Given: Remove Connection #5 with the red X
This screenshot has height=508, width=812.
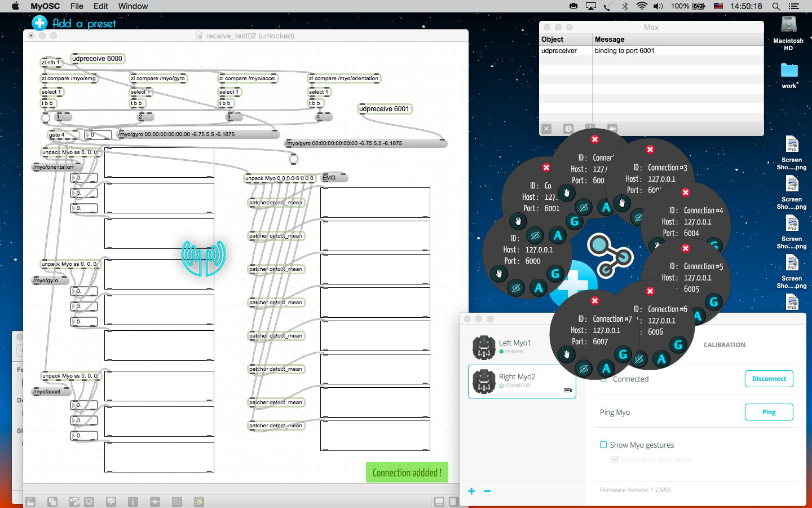Looking at the screenshot, I should pyautogui.click(x=686, y=248).
